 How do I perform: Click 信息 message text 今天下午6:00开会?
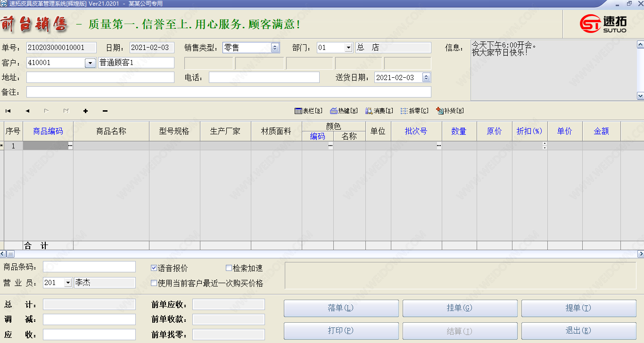(504, 45)
